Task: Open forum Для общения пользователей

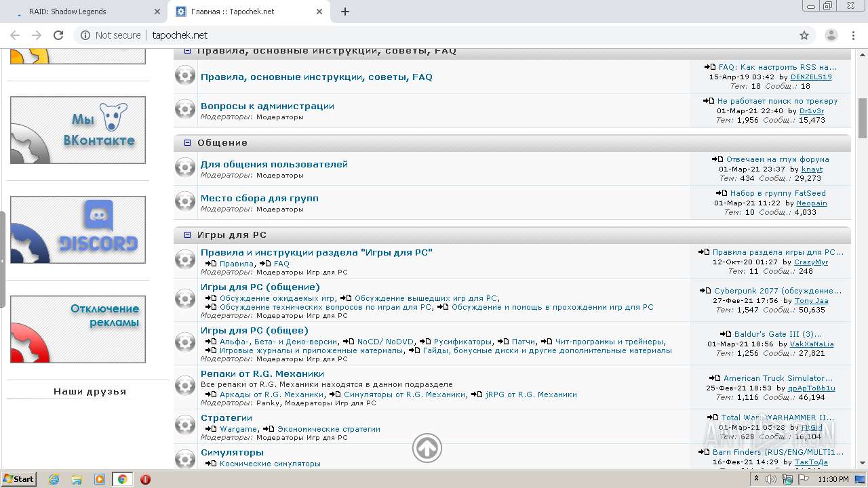Action: click(274, 165)
